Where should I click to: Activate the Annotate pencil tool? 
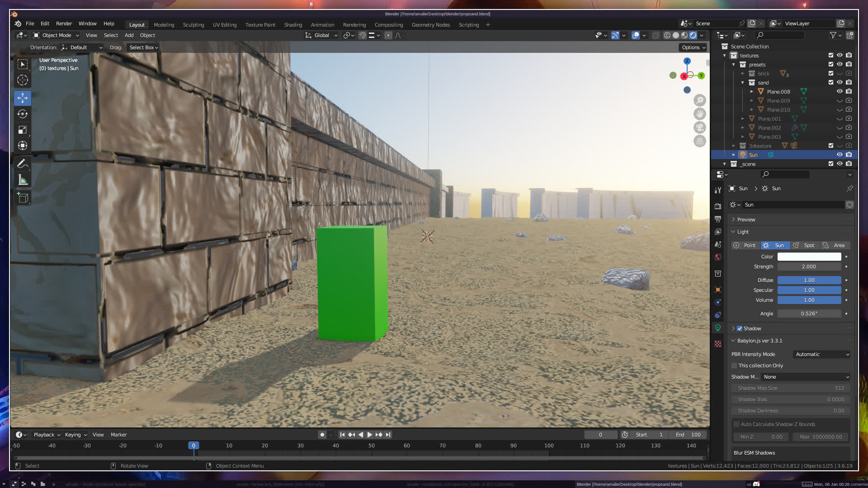click(23, 164)
